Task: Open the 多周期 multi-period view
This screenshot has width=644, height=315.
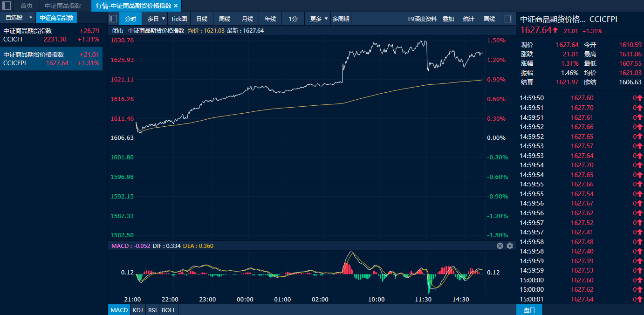Action: (x=341, y=19)
